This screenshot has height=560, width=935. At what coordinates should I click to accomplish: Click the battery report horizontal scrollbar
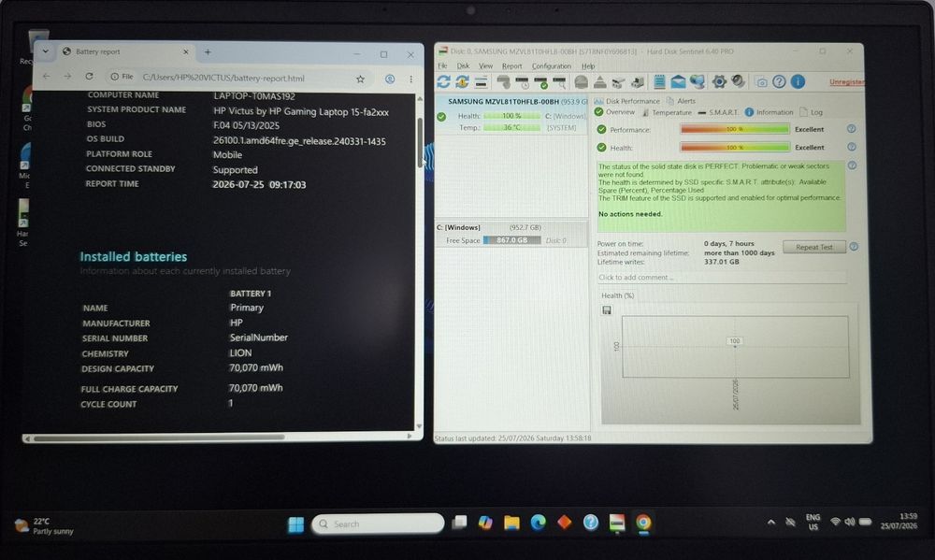tap(159, 438)
